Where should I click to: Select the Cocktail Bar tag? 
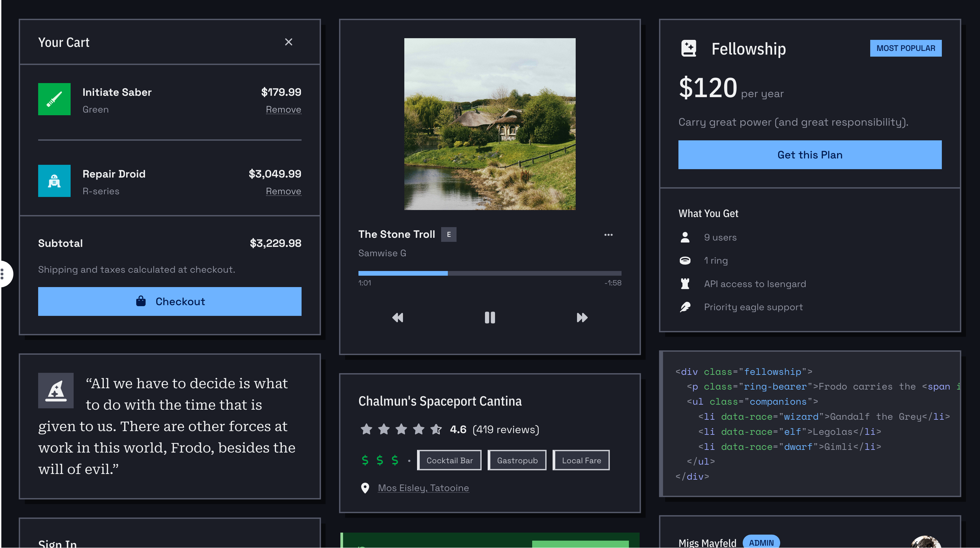[449, 460]
